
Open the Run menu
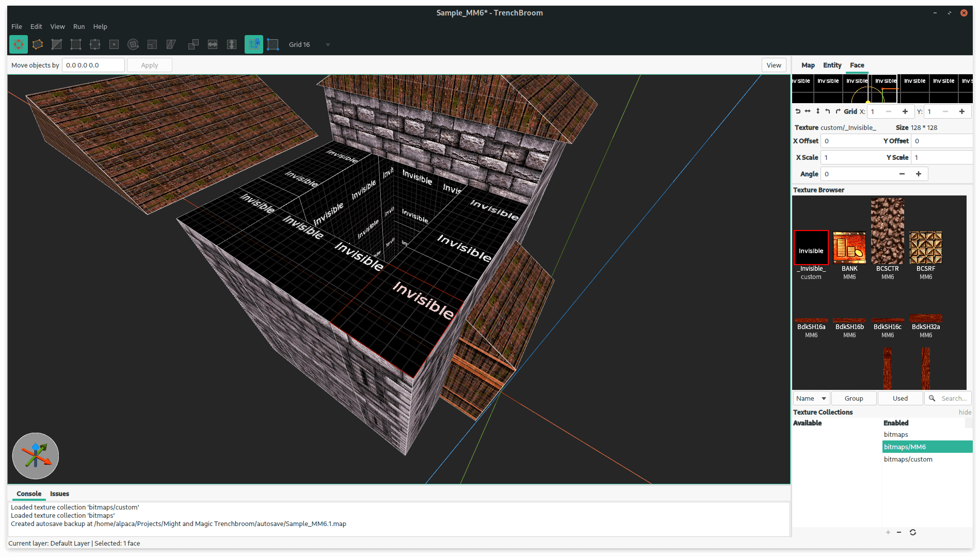tap(78, 26)
